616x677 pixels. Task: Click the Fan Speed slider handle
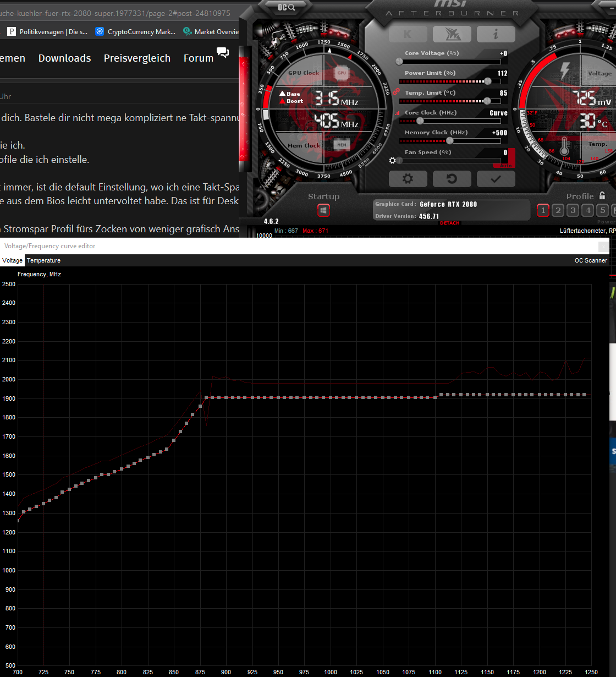pyautogui.click(x=399, y=161)
